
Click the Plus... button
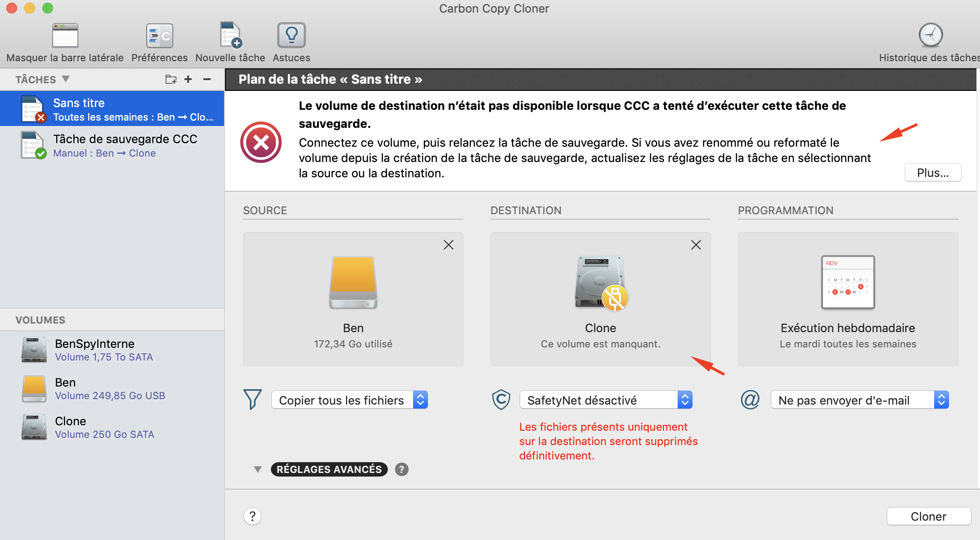click(933, 173)
